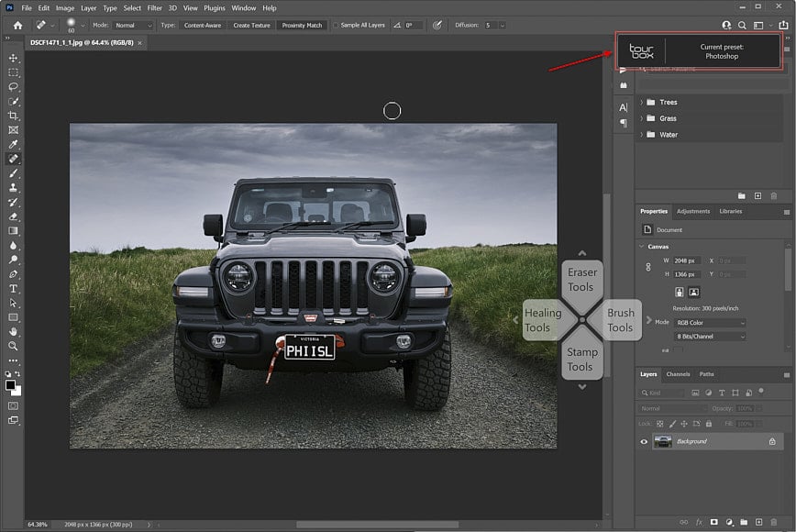796x532 pixels.
Task: Select the Hand tool
Action: [13, 331]
